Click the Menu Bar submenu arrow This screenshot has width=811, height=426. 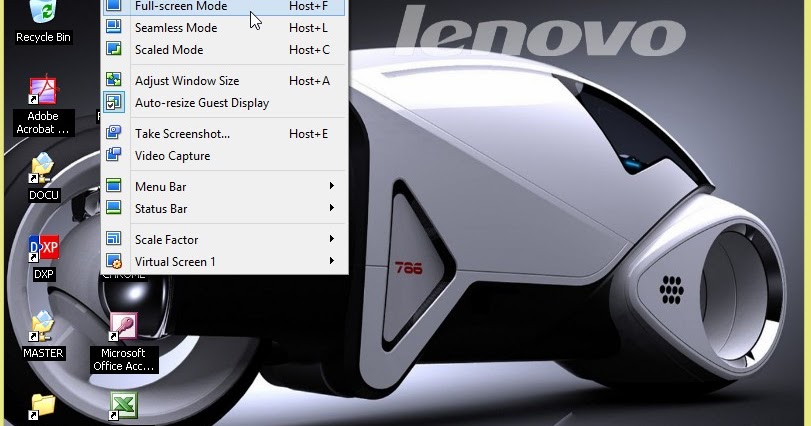[x=332, y=186]
